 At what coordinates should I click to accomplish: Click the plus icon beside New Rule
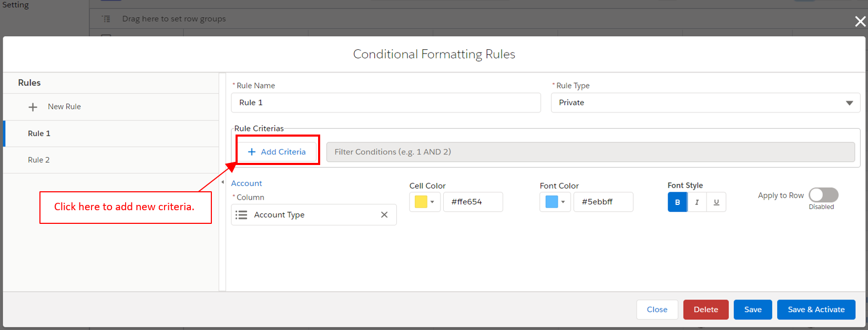pyautogui.click(x=33, y=107)
